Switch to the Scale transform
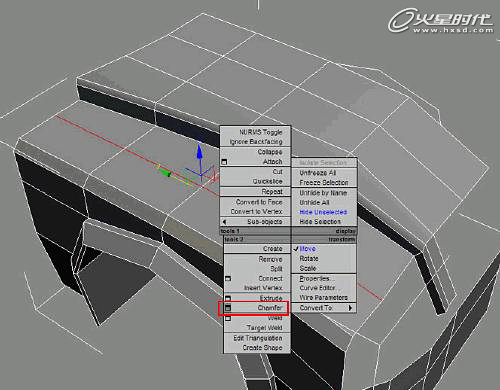Screen dimensions: 500x390 [308, 268]
